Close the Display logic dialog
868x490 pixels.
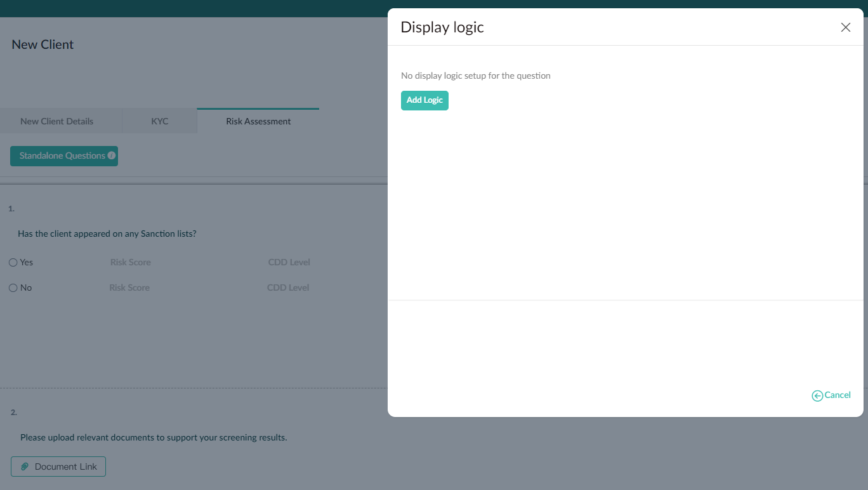tap(845, 27)
